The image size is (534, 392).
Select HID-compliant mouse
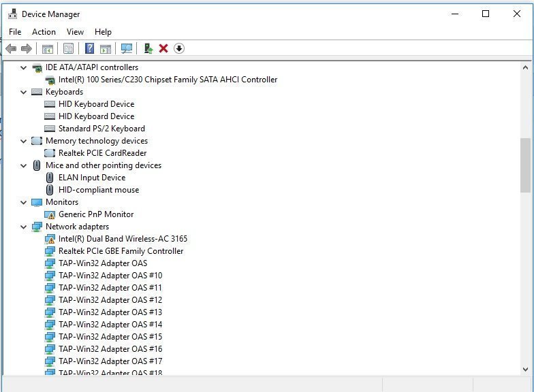(x=99, y=190)
